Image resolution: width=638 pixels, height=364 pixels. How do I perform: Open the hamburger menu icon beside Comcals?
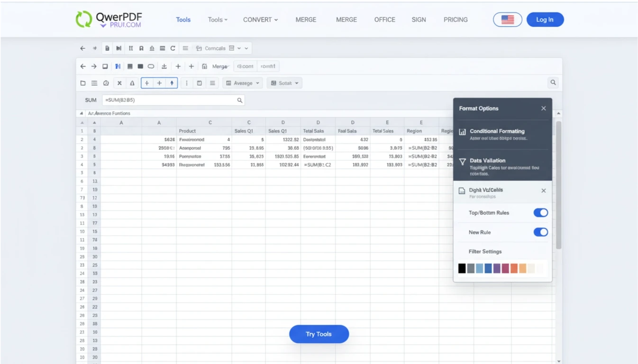(185, 48)
